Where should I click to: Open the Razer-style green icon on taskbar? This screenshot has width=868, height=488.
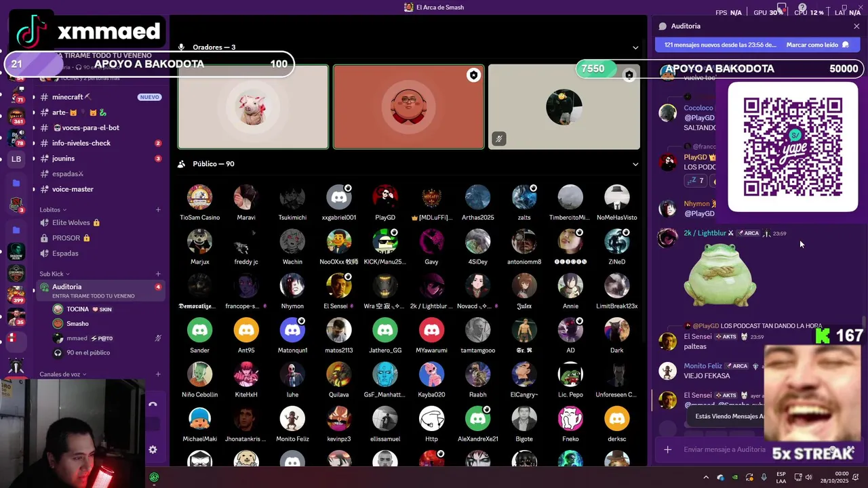click(x=155, y=477)
